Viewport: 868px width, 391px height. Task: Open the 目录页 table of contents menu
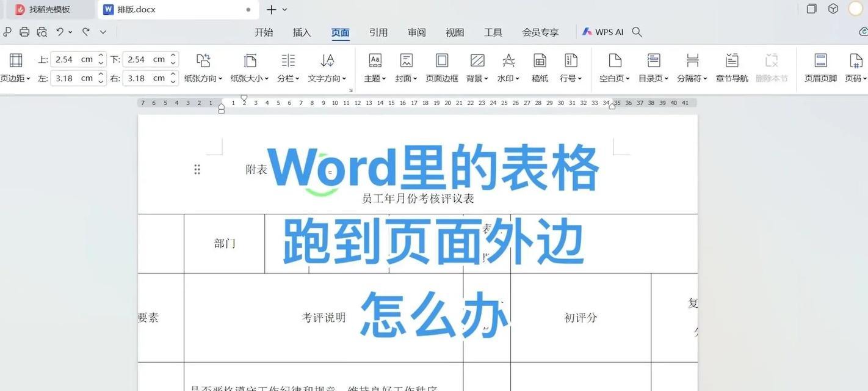pos(654,68)
